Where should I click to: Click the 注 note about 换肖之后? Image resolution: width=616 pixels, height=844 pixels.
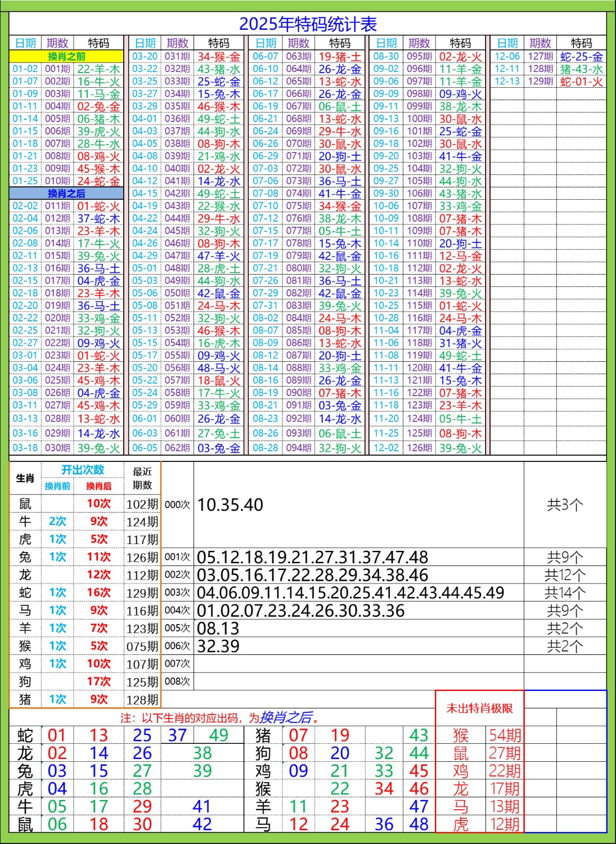(x=221, y=718)
